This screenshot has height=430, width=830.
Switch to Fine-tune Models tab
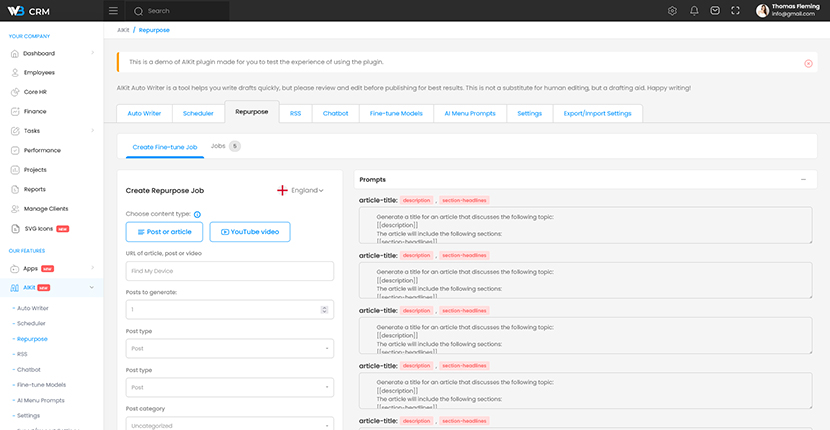396,113
